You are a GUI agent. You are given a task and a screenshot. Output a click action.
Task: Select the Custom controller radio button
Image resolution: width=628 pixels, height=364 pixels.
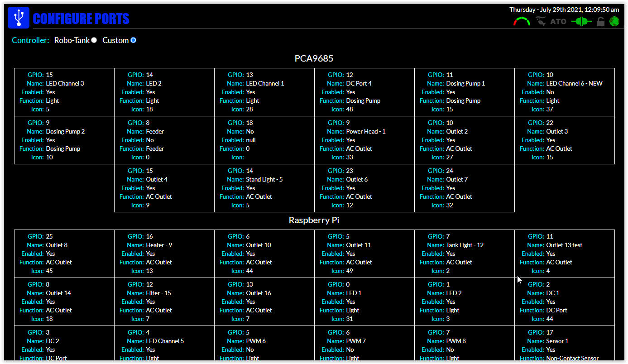point(133,40)
